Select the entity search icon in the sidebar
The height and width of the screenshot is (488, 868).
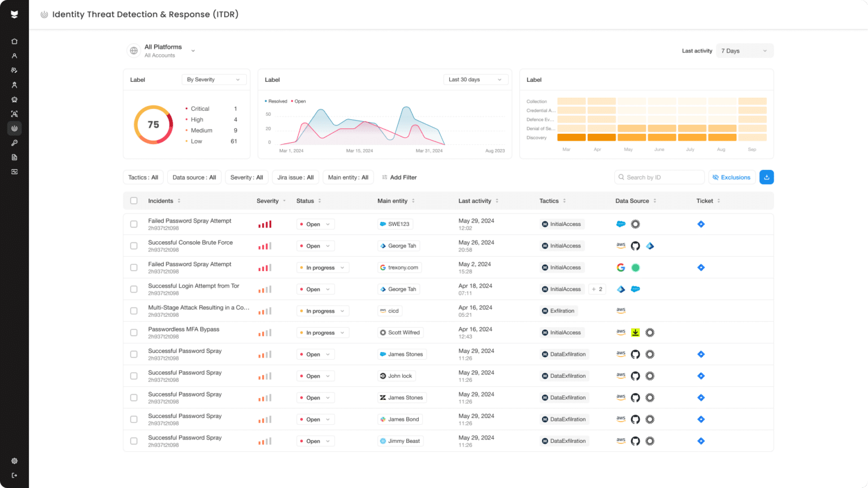[x=14, y=114]
